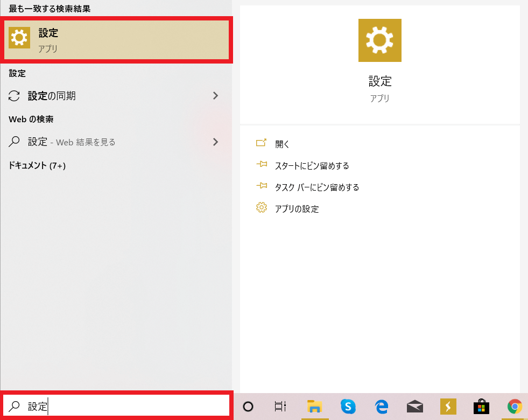Viewport: 528px width, 420px height.
Task: Select the 設定 - Web 結果を見る search suggestion
Action: [x=72, y=142]
